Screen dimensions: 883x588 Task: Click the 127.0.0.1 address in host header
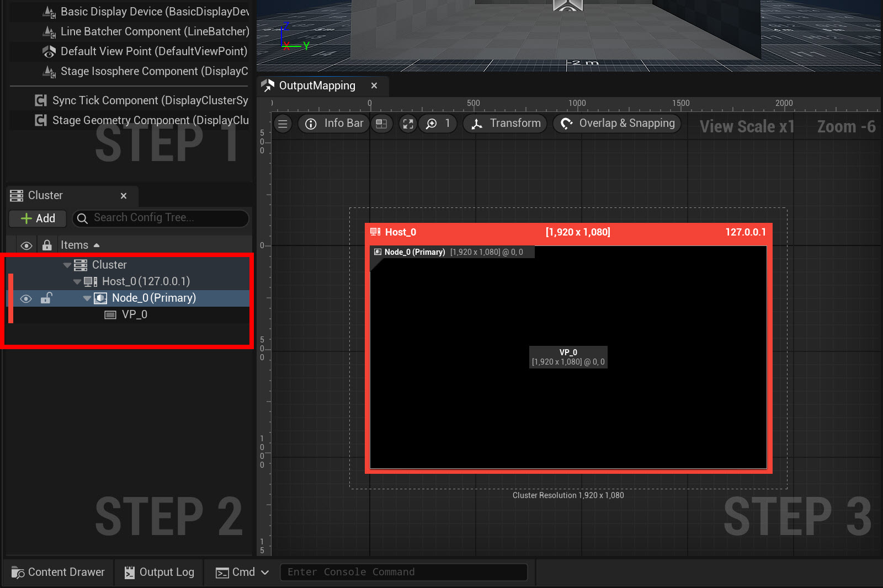pos(746,232)
